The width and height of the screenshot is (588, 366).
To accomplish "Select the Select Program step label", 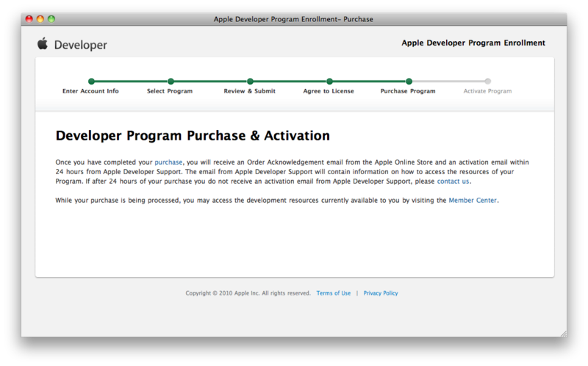I will [170, 91].
